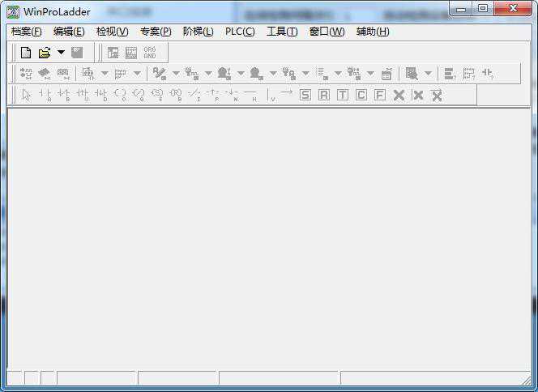Click the diamonds with waveform toolbar icon
This screenshot has width=538, height=392.
click(x=26, y=74)
